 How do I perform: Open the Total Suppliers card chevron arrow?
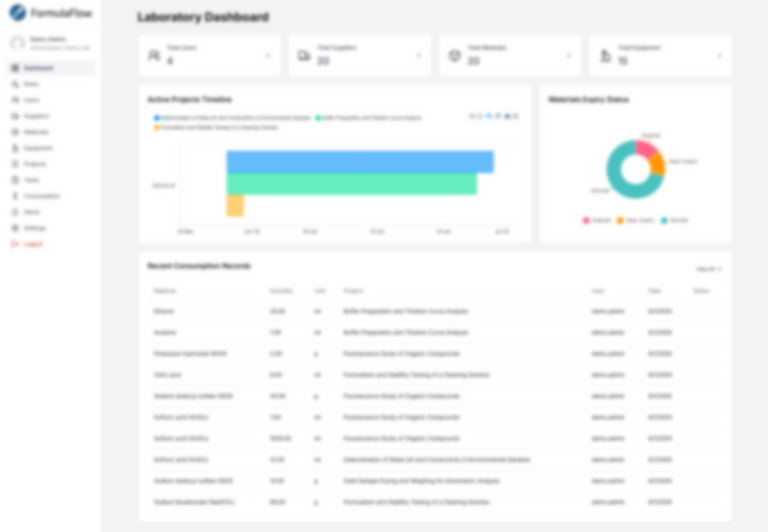coord(419,56)
